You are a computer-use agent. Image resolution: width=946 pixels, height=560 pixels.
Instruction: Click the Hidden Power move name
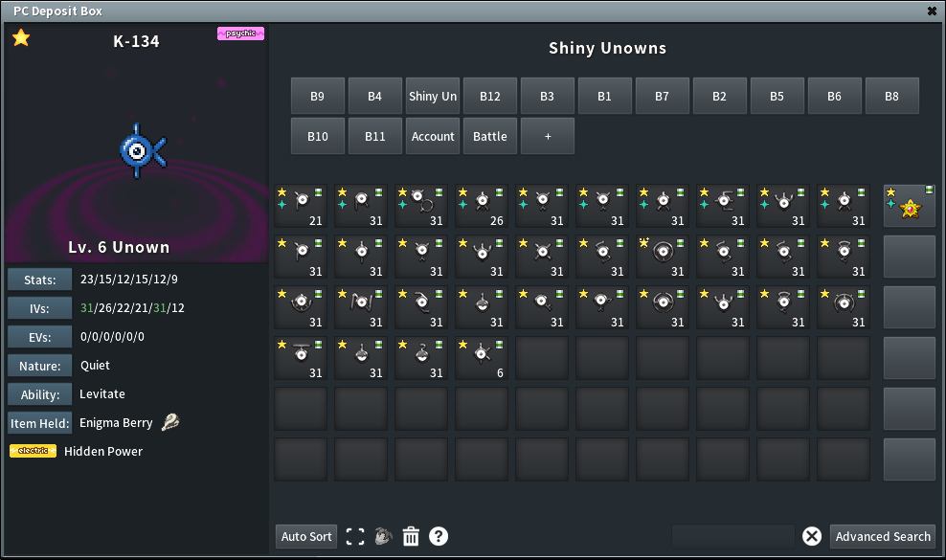point(103,452)
